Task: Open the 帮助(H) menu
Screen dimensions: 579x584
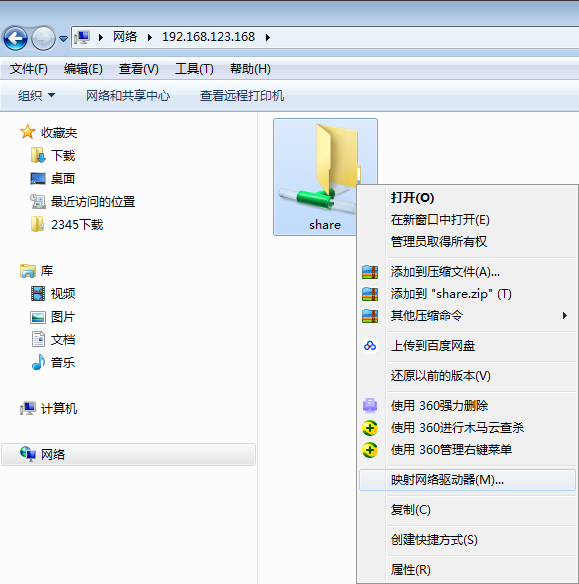Action: [x=250, y=69]
